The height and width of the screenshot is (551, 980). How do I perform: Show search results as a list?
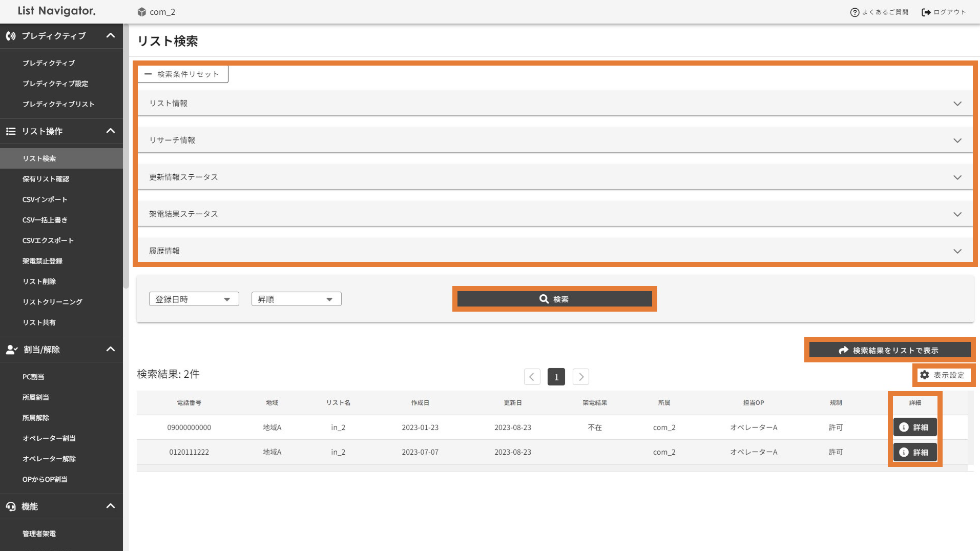(889, 350)
